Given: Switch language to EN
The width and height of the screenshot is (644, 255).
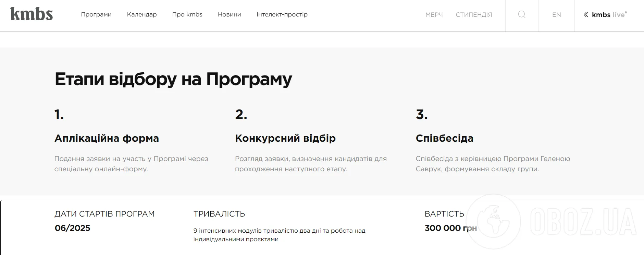Looking at the screenshot, I should coord(556,15).
